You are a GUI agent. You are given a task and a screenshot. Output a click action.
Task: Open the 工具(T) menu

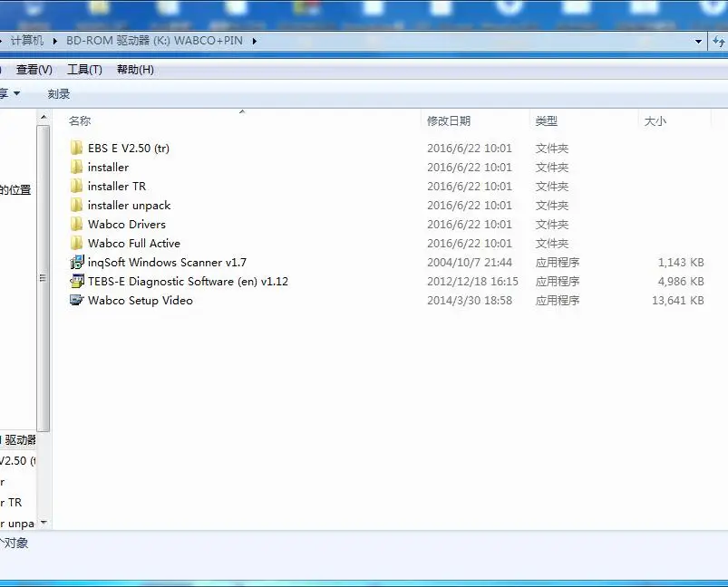84,70
